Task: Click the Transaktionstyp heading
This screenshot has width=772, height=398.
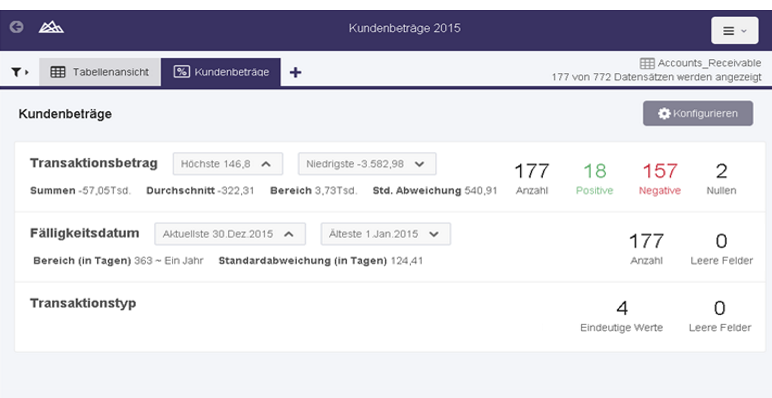Action: click(x=83, y=303)
